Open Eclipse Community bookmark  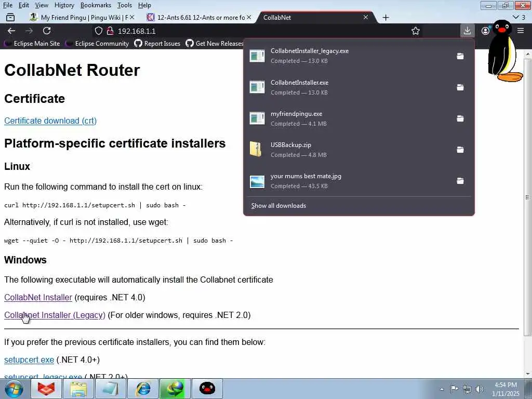coord(98,44)
